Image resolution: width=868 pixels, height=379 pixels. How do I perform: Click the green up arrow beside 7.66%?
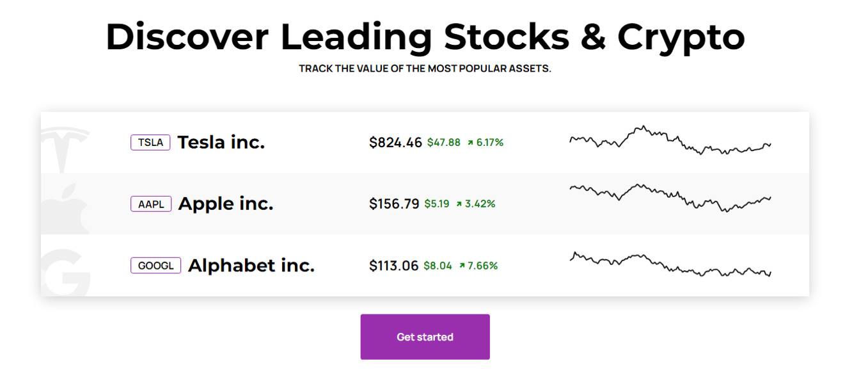[x=461, y=266]
